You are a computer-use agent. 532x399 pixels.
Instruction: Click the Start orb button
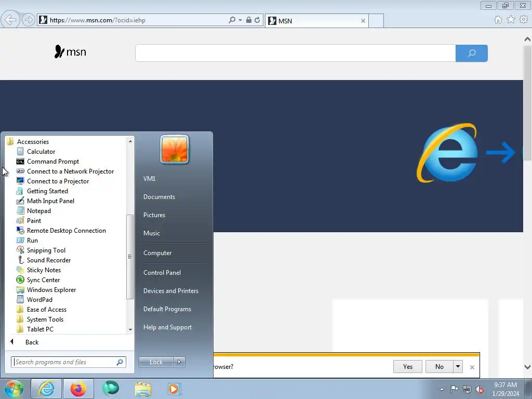click(14, 389)
